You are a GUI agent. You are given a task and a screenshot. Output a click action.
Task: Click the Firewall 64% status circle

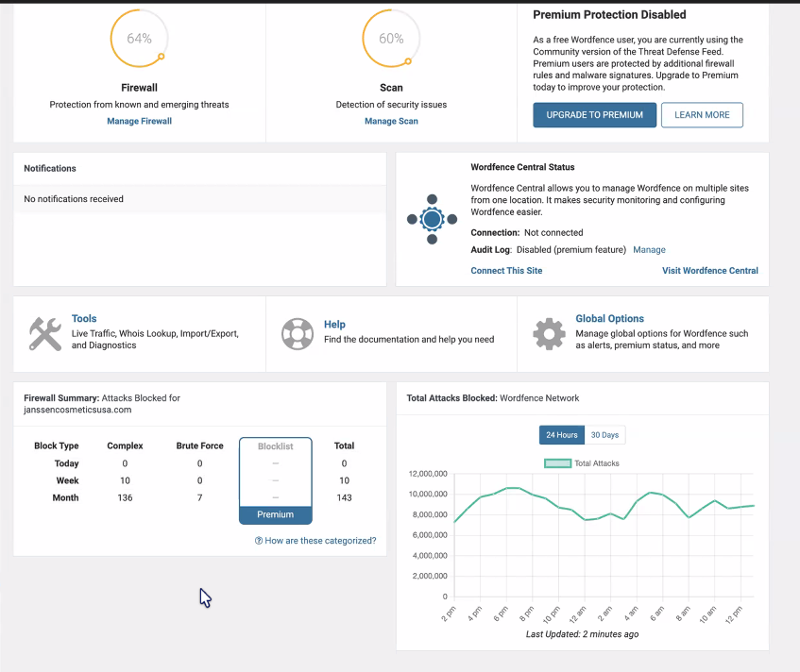point(139,39)
